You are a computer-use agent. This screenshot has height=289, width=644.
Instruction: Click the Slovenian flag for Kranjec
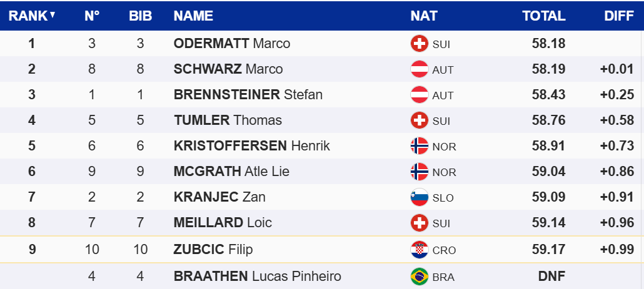click(x=419, y=197)
